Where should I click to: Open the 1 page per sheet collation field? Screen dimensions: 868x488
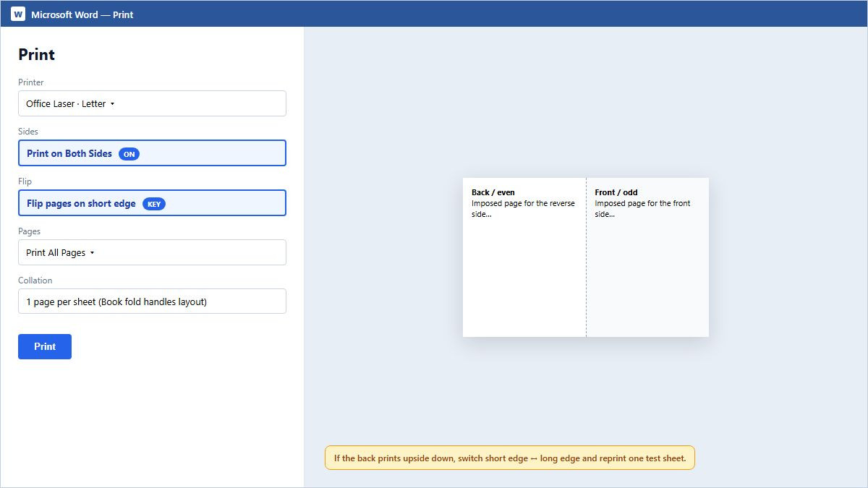tap(152, 301)
